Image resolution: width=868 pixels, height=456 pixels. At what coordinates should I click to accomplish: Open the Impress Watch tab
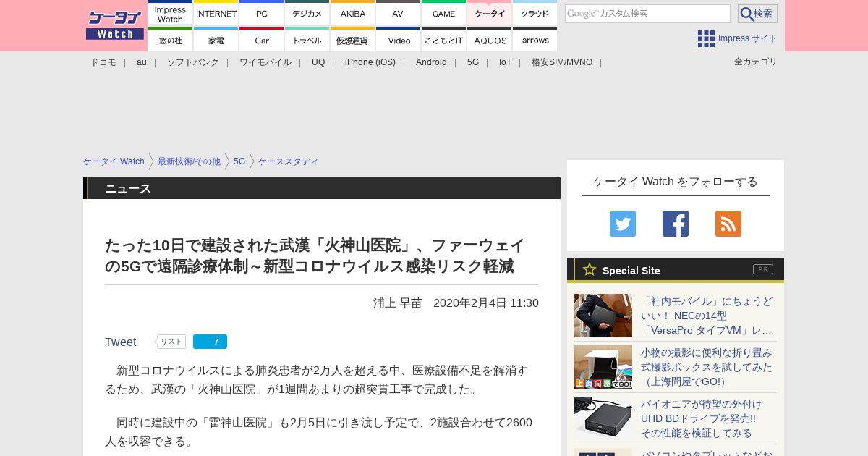[171, 13]
